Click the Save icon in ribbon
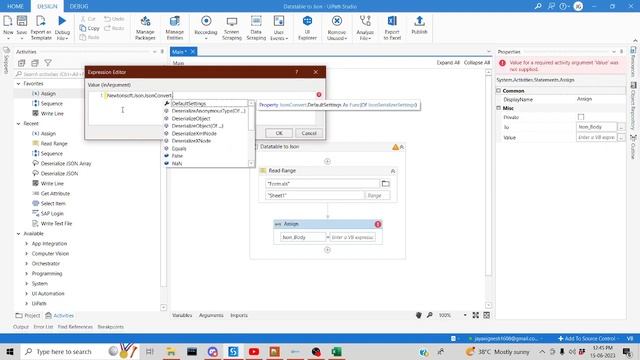This screenshot has height=360, width=640. coord(22,21)
